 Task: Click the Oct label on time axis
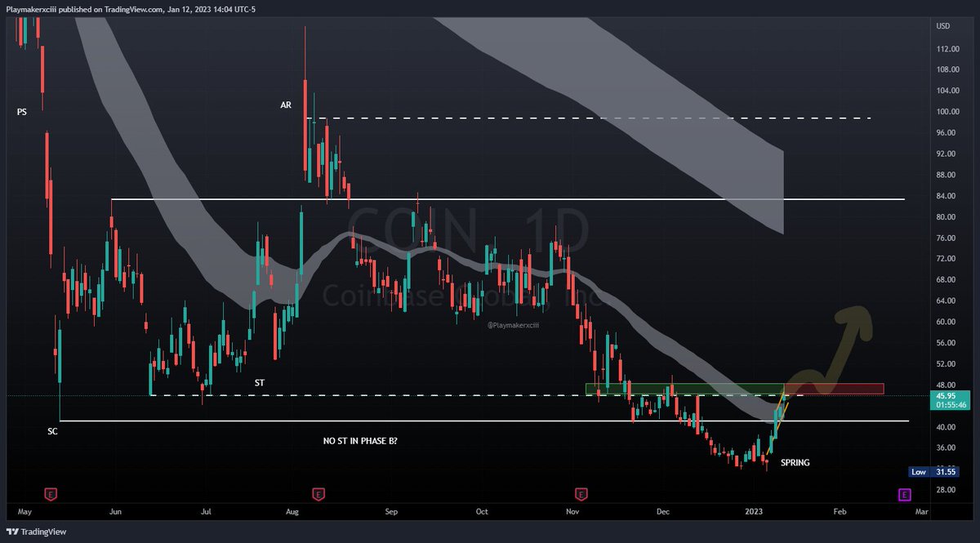(x=482, y=512)
